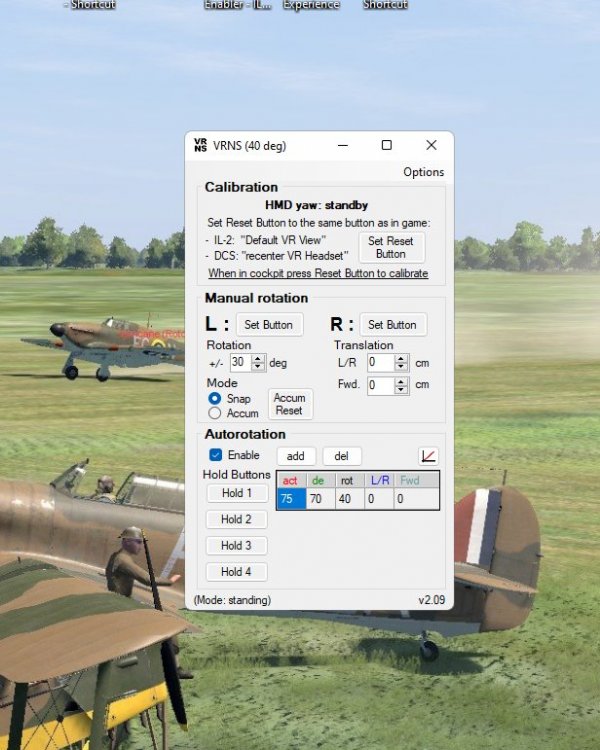Viewport: 600px width, 750px height.
Task: Click the VRNS logo in title bar
Action: 200,145
